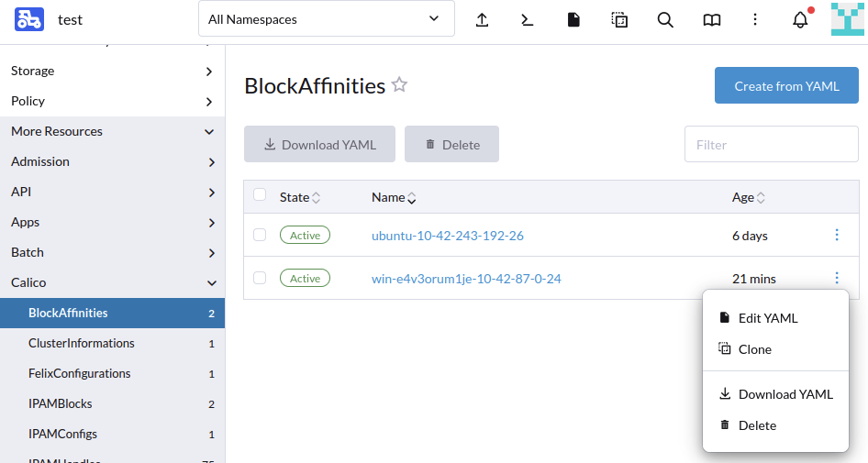Click the Delete toolbar button
Image resolution: width=868 pixels, height=463 pixels.
451,144
